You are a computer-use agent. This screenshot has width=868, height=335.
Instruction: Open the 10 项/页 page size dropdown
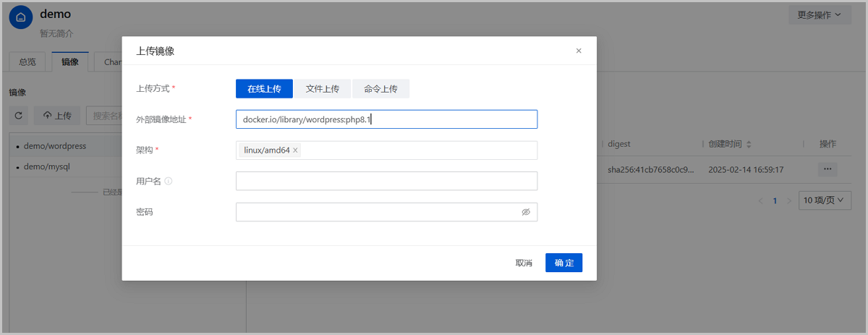[823, 201]
